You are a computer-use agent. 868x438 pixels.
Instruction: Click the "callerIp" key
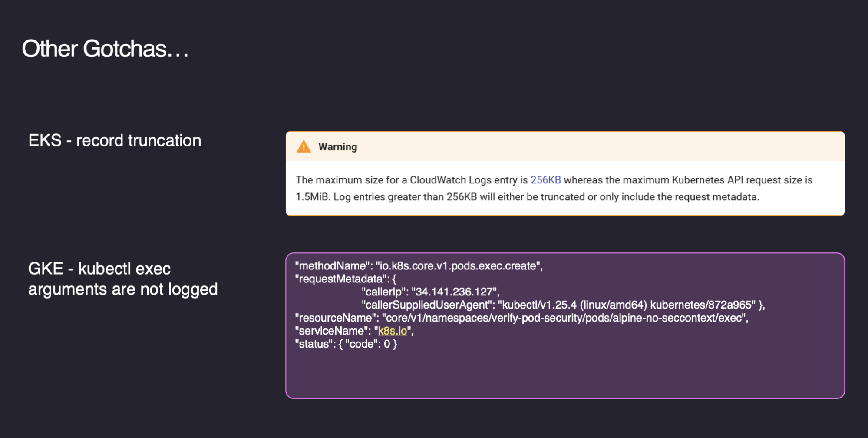click(x=385, y=292)
